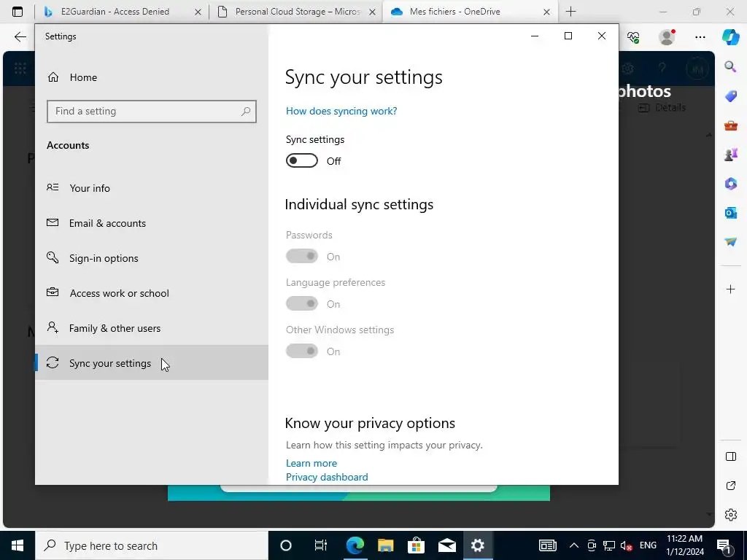
Task: Open Email & accounts page
Action: (152, 223)
